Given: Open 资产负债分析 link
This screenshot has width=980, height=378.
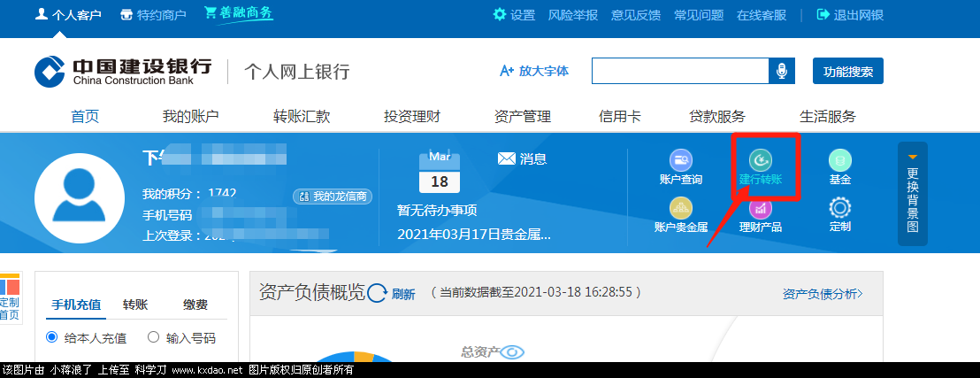Looking at the screenshot, I should (823, 294).
